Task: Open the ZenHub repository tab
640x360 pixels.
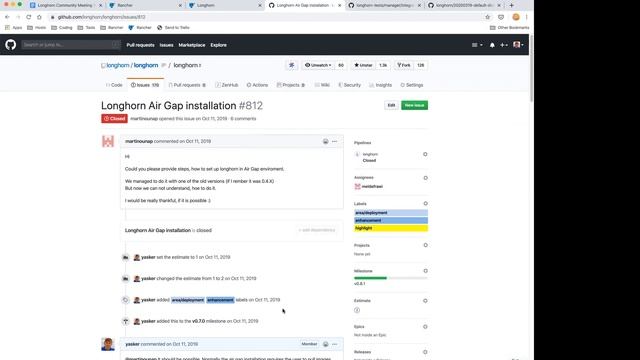Action: click(227, 85)
